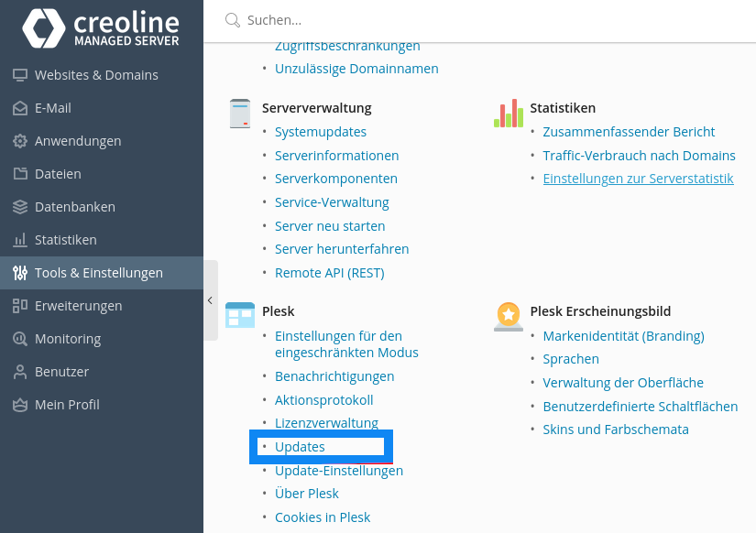Click the Plesk panel window icon
Image resolution: width=756 pixels, height=533 pixels.
(240, 315)
